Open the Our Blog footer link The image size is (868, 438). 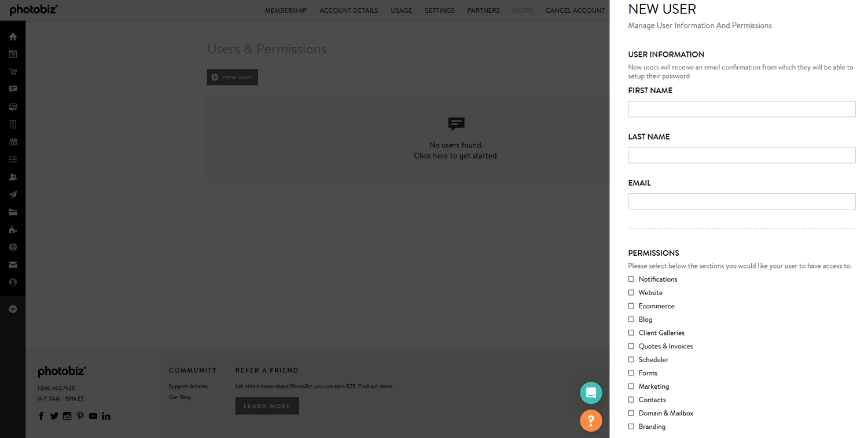(179, 397)
